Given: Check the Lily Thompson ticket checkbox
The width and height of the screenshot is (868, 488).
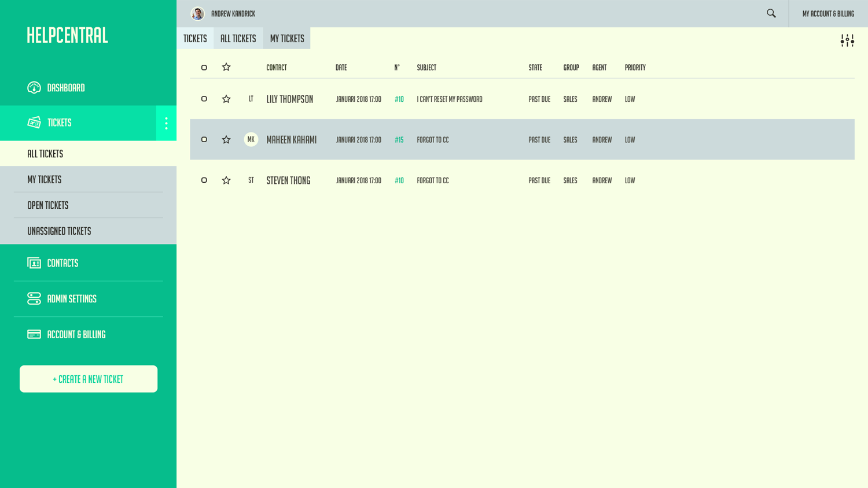Looking at the screenshot, I should pyautogui.click(x=204, y=99).
